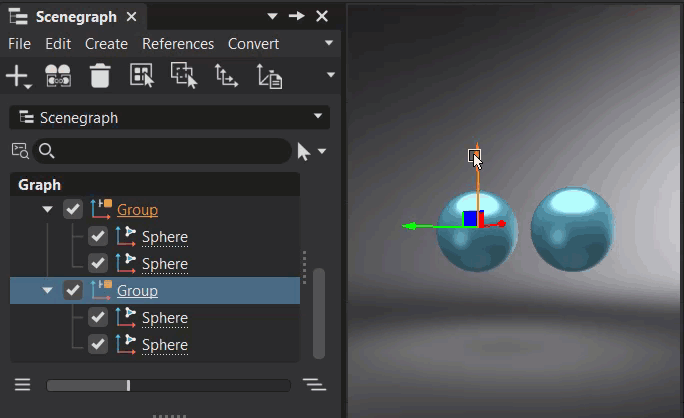The width and height of the screenshot is (684, 418).
Task: Expand the toolbar overflow arrow
Action: [x=331, y=75]
